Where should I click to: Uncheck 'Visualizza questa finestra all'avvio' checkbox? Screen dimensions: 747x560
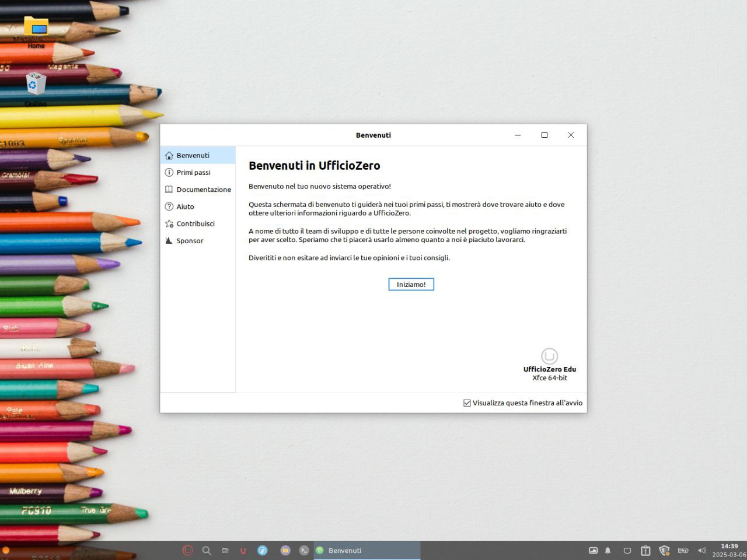467,402
